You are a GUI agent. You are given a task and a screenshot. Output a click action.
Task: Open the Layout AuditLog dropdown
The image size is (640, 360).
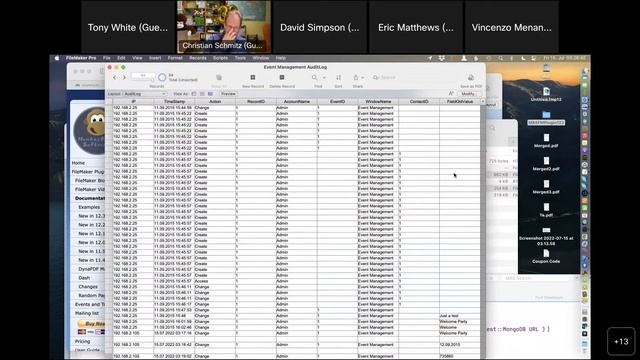pyautogui.click(x=145, y=94)
